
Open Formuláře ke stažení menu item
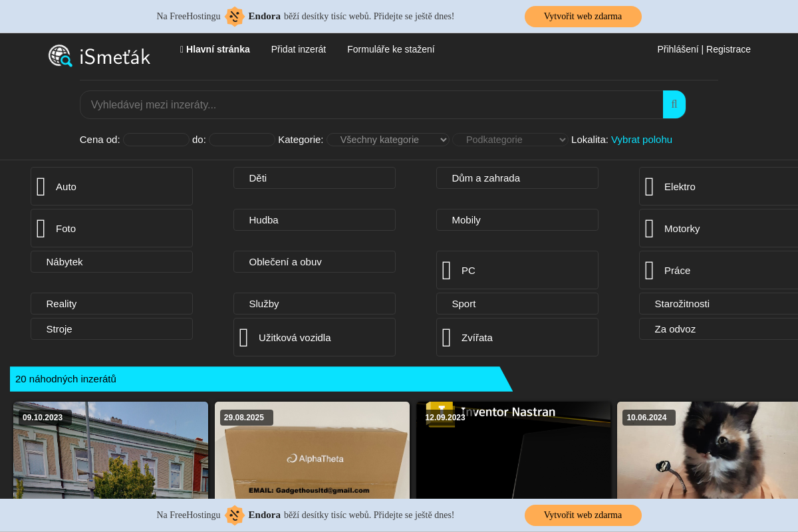tap(391, 49)
